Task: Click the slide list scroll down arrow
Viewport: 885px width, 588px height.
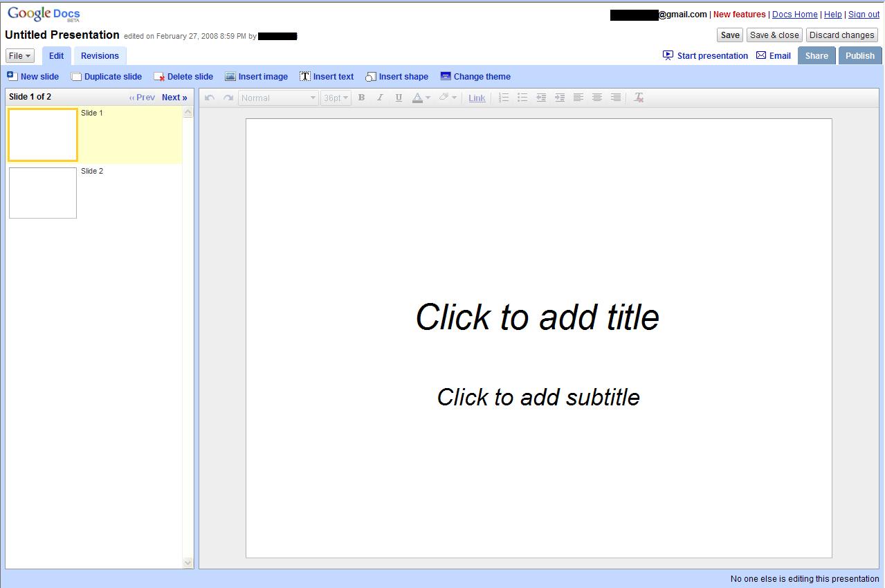Action: click(x=188, y=563)
